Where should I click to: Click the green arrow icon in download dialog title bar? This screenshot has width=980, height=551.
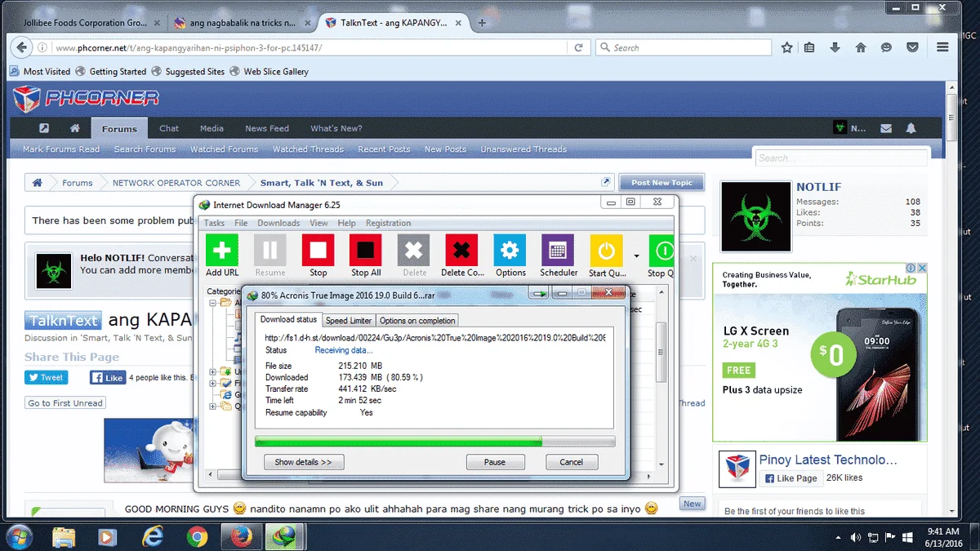tap(538, 293)
